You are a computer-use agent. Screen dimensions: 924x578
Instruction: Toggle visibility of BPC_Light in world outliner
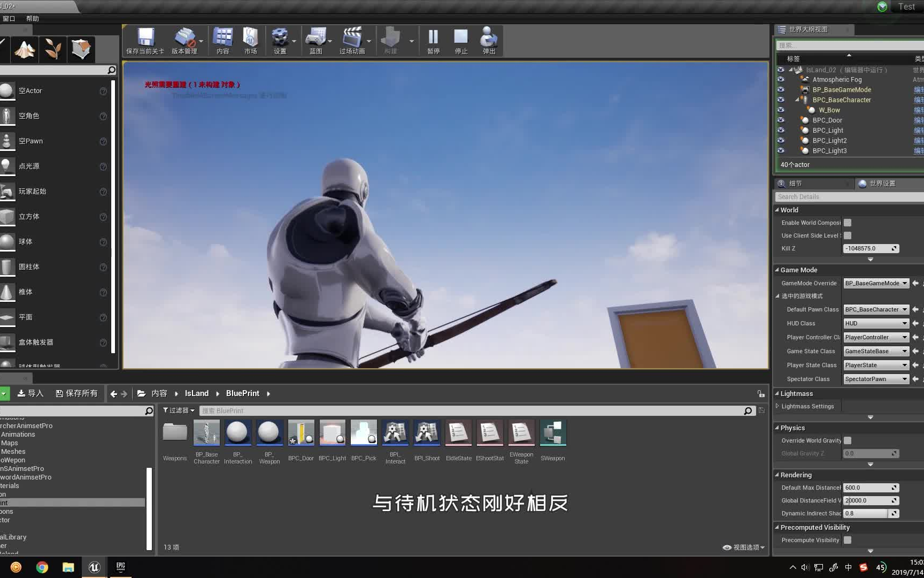(x=781, y=130)
